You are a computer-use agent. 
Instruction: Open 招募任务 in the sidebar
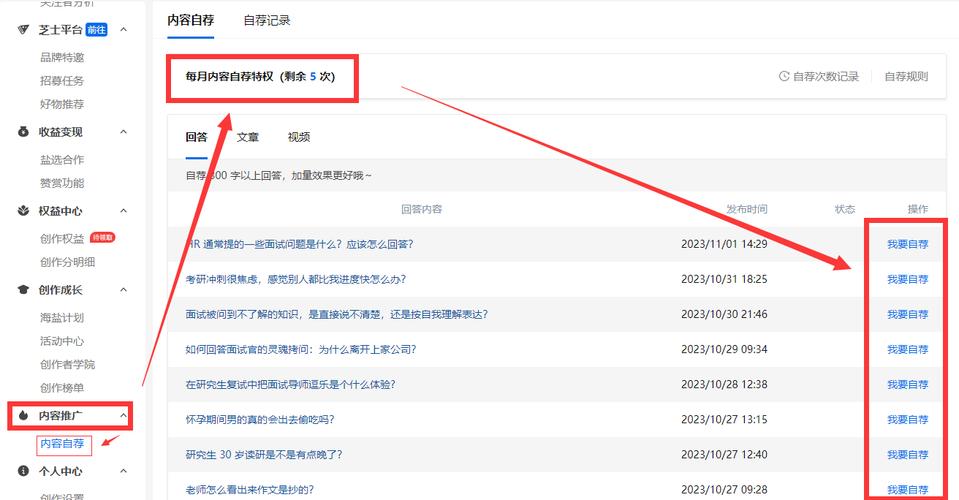62,81
